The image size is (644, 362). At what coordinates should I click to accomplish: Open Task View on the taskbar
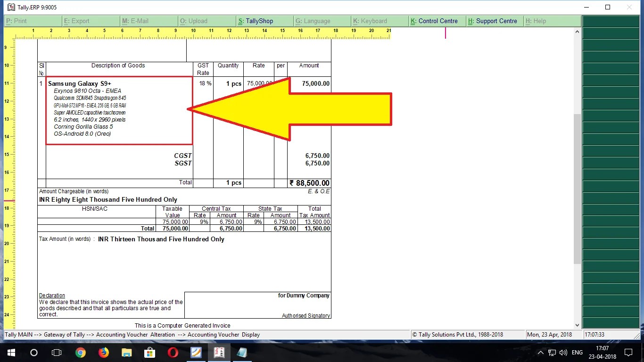[x=57, y=352]
